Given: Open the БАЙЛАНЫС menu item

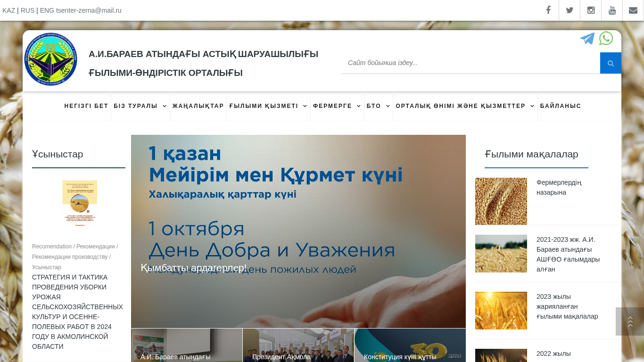Looking at the screenshot, I should point(561,106).
